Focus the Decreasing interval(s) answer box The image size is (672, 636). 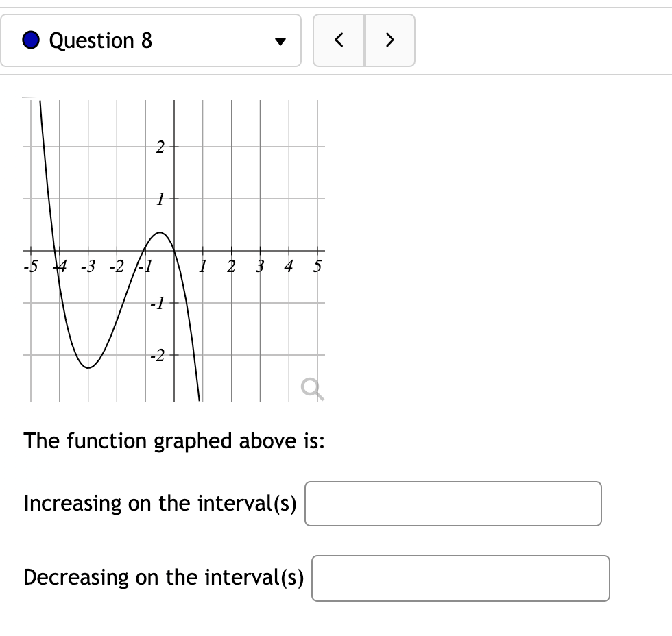pos(461,578)
